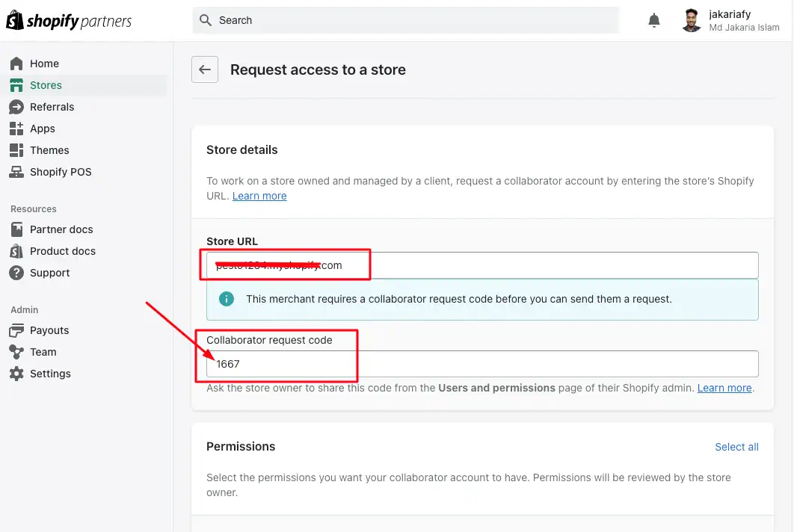Click the Store URL label
This screenshot has height=532, width=794.
coord(232,241)
